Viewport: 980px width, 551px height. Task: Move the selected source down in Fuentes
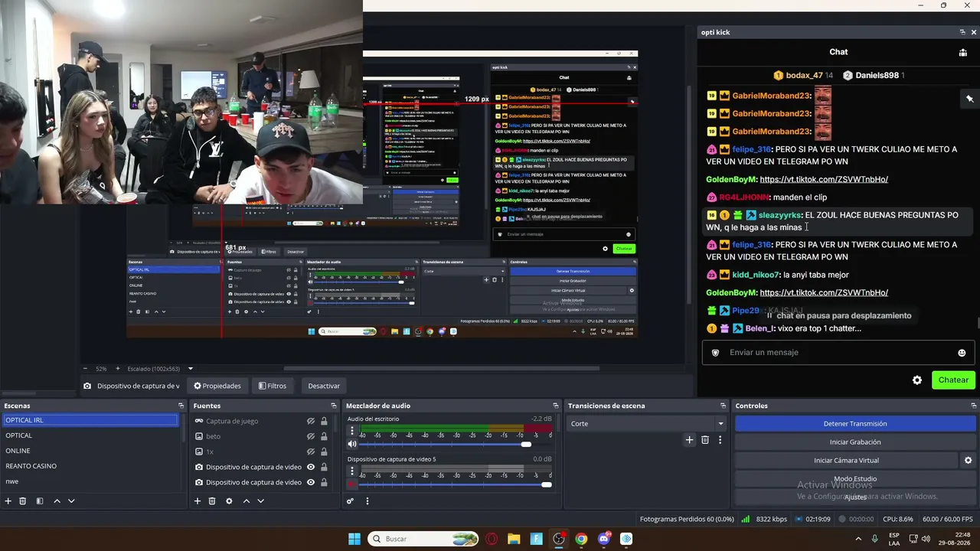[x=260, y=501]
